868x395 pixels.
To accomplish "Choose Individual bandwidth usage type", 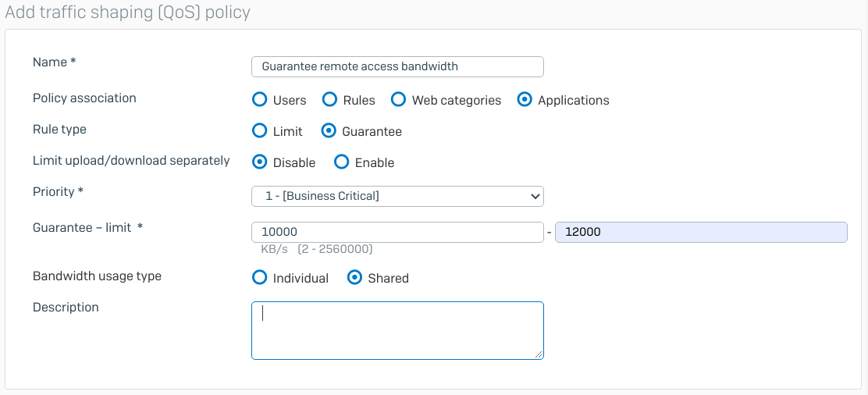I will [x=260, y=278].
